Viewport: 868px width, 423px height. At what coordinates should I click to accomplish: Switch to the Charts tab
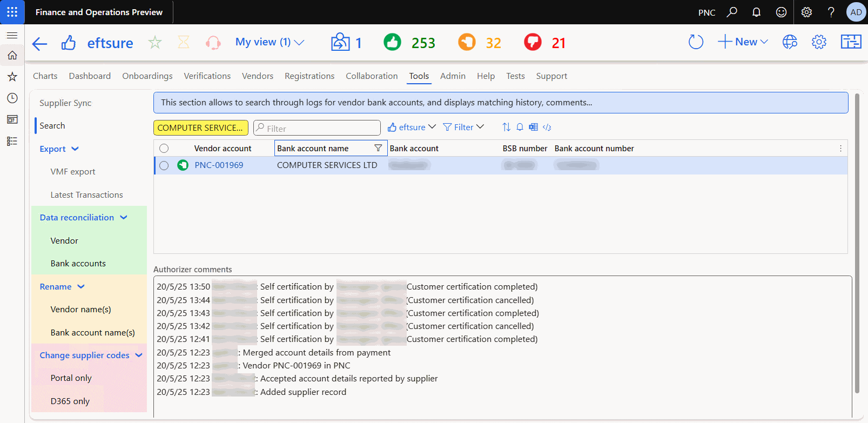45,76
